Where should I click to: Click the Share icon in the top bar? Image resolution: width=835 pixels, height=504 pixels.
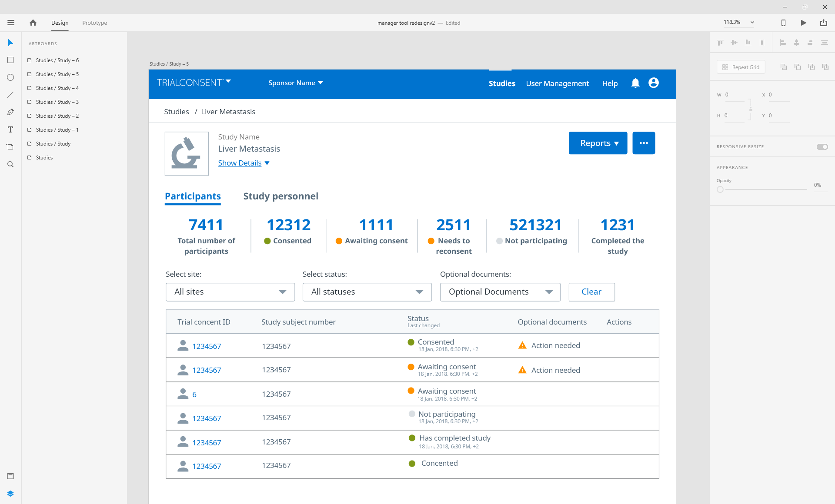(x=823, y=23)
